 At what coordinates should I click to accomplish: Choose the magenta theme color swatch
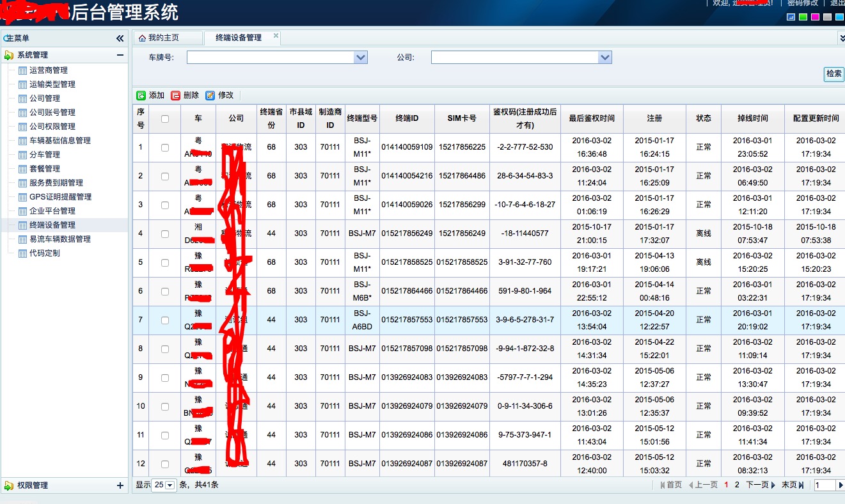pos(815,17)
